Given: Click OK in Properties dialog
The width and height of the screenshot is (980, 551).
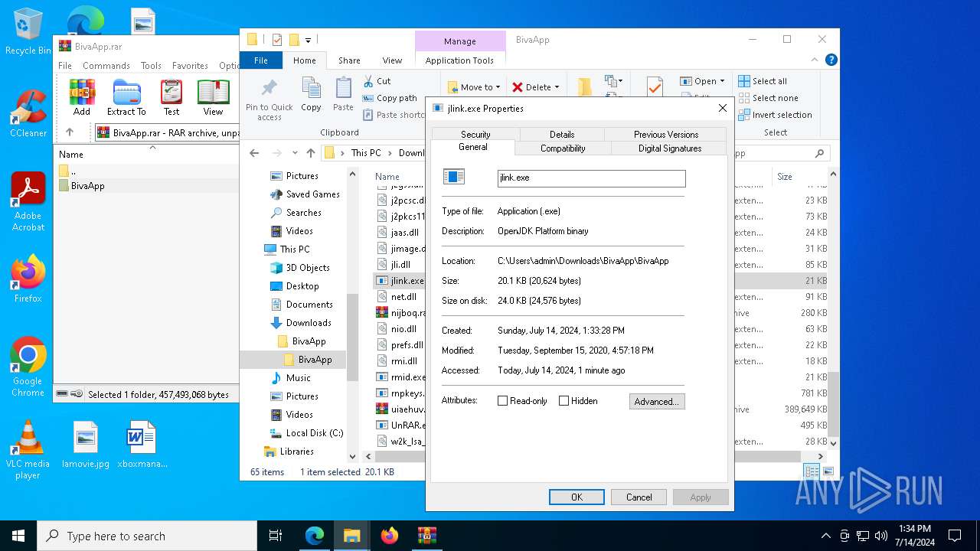Looking at the screenshot, I should (577, 497).
